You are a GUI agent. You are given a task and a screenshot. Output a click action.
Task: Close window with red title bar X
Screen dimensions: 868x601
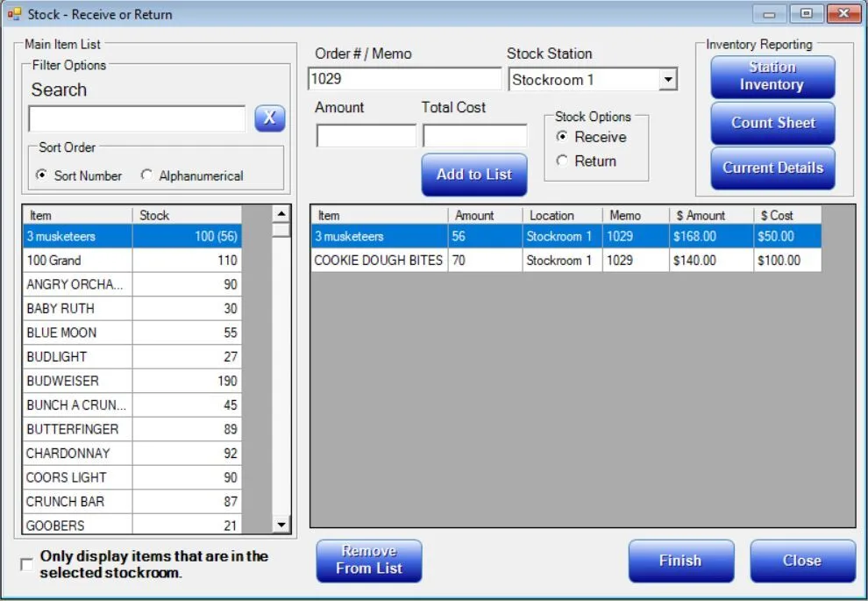pos(843,14)
